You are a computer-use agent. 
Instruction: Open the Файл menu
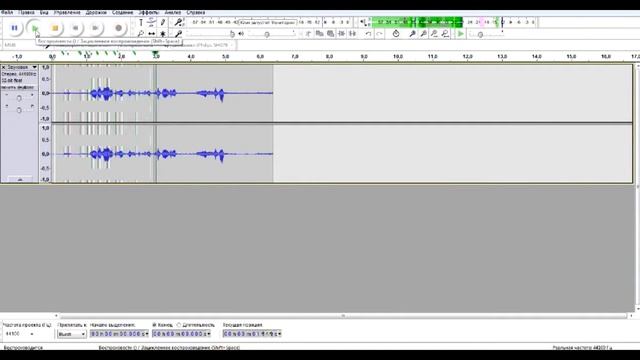pyautogui.click(x=7, y=13)
